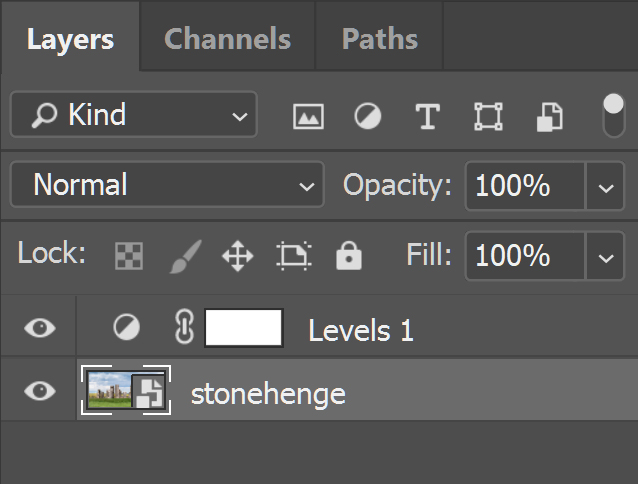Open the Normal blend mode dropdown
638x484 pixels.
167,186
